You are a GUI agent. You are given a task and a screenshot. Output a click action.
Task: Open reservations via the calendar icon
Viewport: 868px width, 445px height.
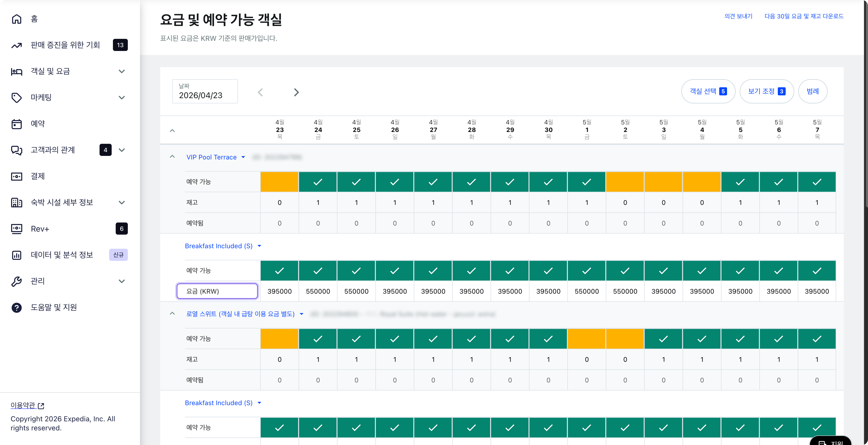tap(17, 124)
